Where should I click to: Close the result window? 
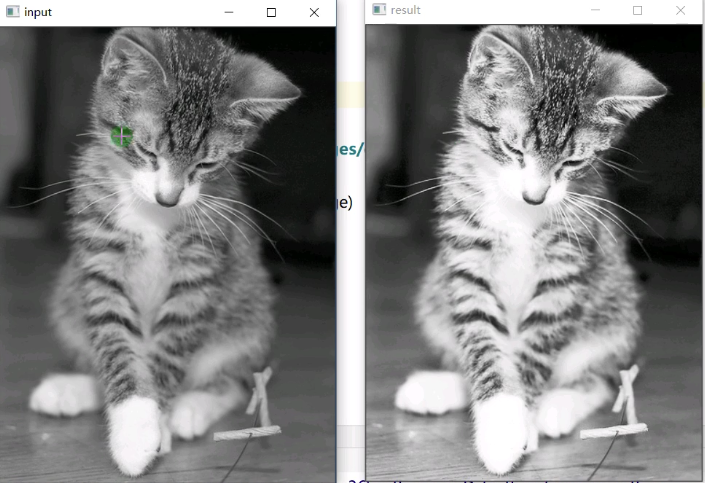point(680,10)
